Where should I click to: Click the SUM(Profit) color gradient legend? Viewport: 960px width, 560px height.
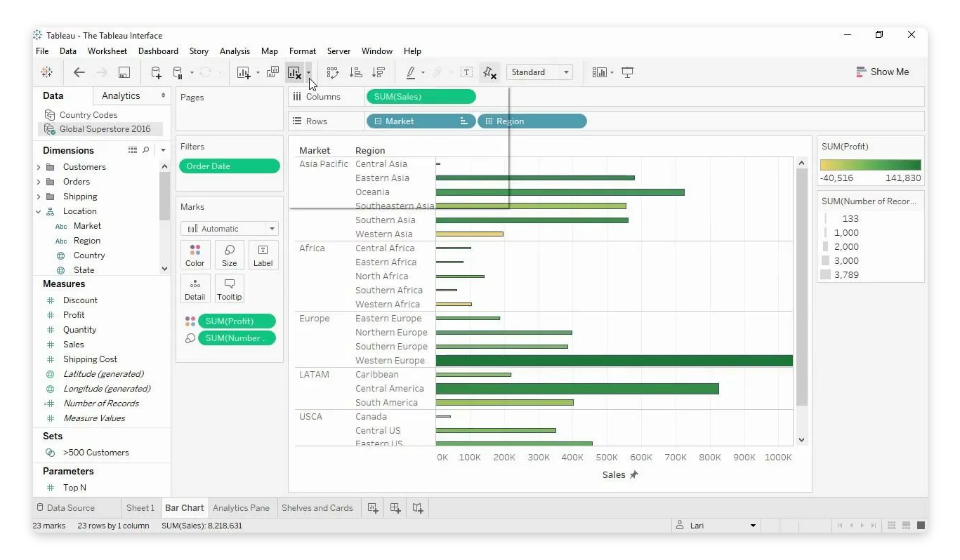click(870, 165)
